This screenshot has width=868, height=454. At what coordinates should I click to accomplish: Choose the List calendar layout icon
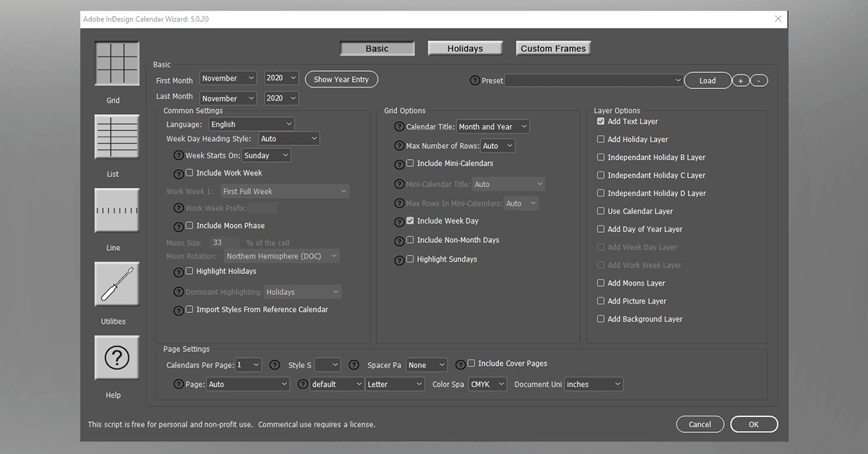[x=116, y=137]
